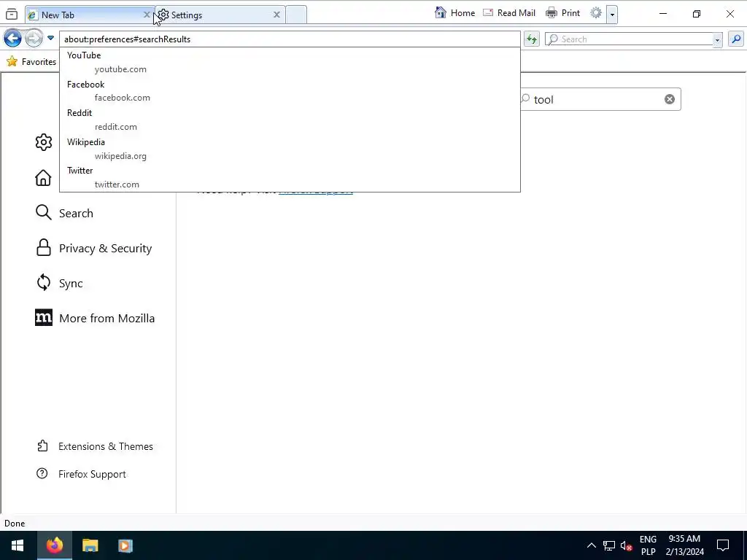747x560 pixels.
Task: Open the Search settings category
Action: click(64, 213)
